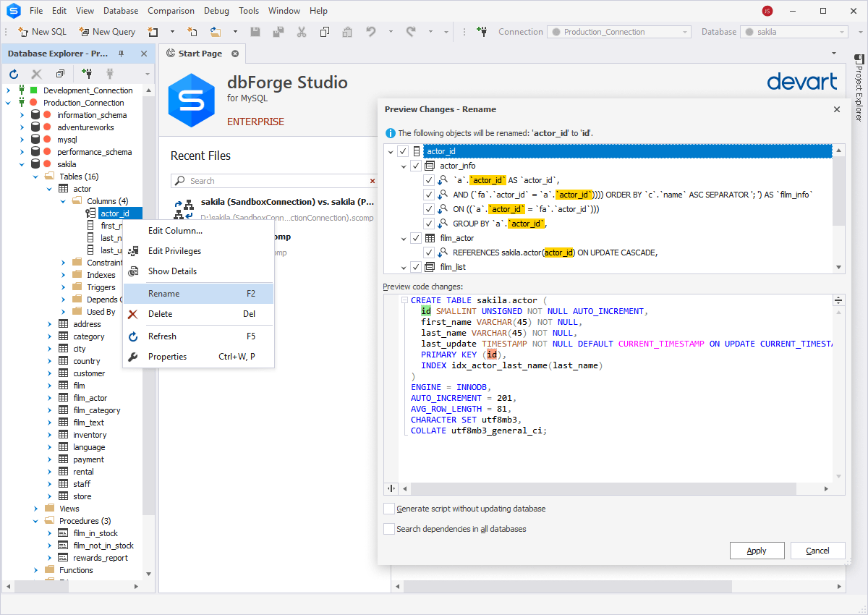Click the Cut icon in the toolbar
This screenshot has height=615, width=868.
[x=301, y=32]
